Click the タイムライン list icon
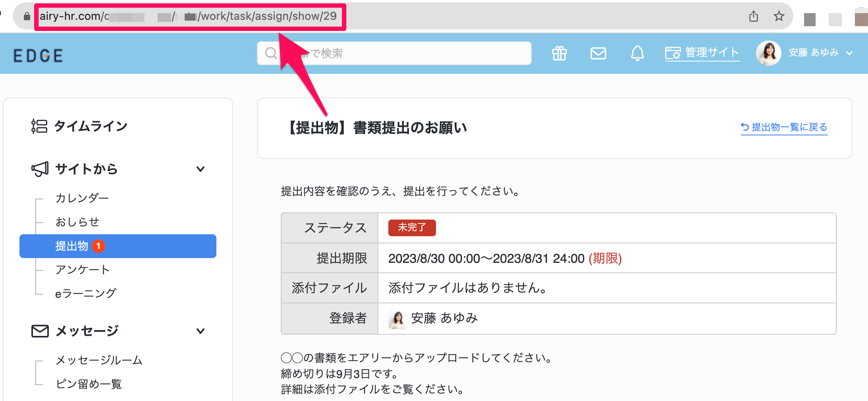This screenshot has height=401, width=868. click(39, 126)
